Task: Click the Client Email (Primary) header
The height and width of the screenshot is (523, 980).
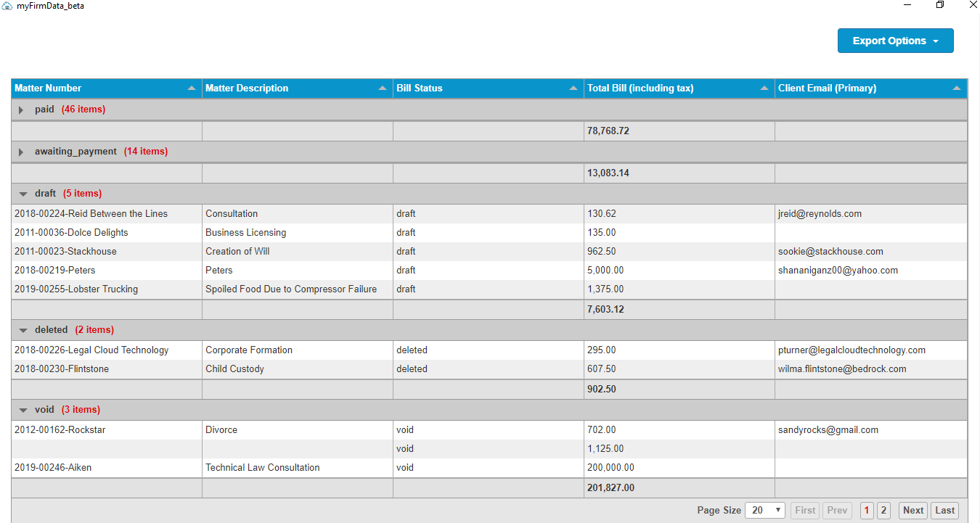Action: click(x=827, y=88)
